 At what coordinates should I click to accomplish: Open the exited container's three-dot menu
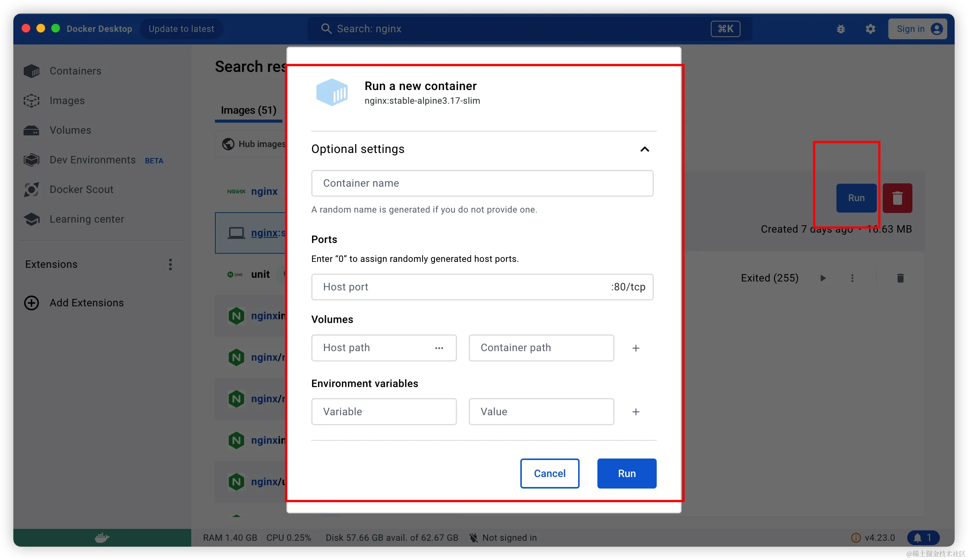point(852,278)
